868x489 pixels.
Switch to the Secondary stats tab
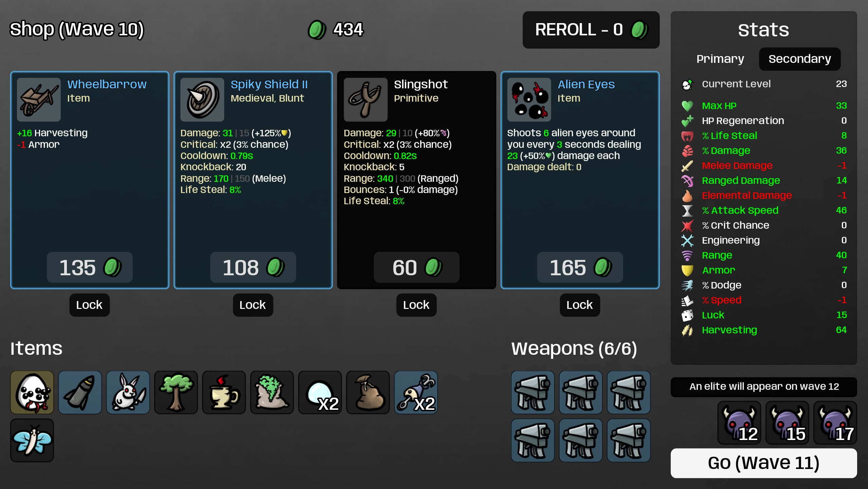(x=800, y=59)
